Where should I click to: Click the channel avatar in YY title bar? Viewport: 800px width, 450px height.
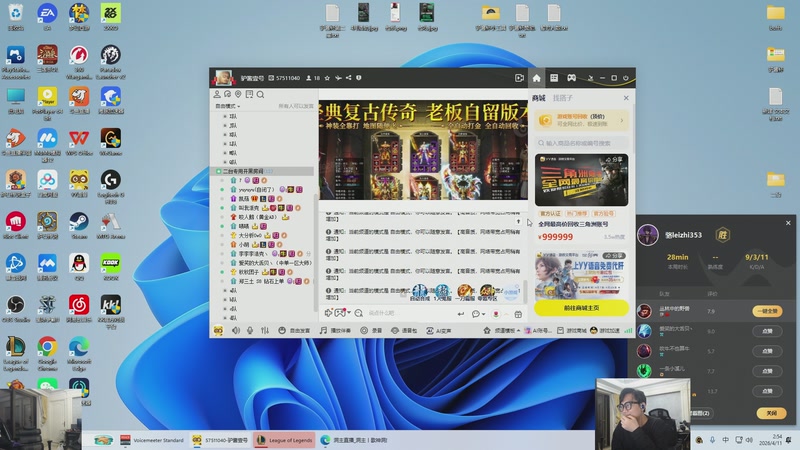pyautogui.click(x=223, y=78)
